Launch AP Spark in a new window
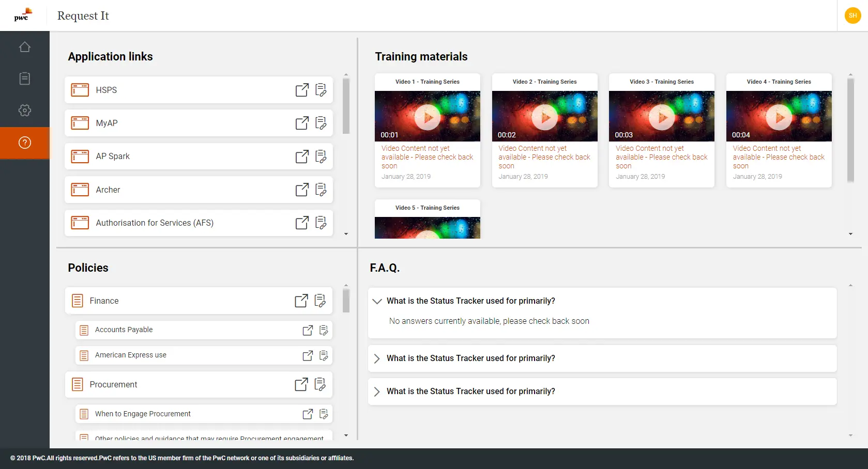 (x=302, y=157)
